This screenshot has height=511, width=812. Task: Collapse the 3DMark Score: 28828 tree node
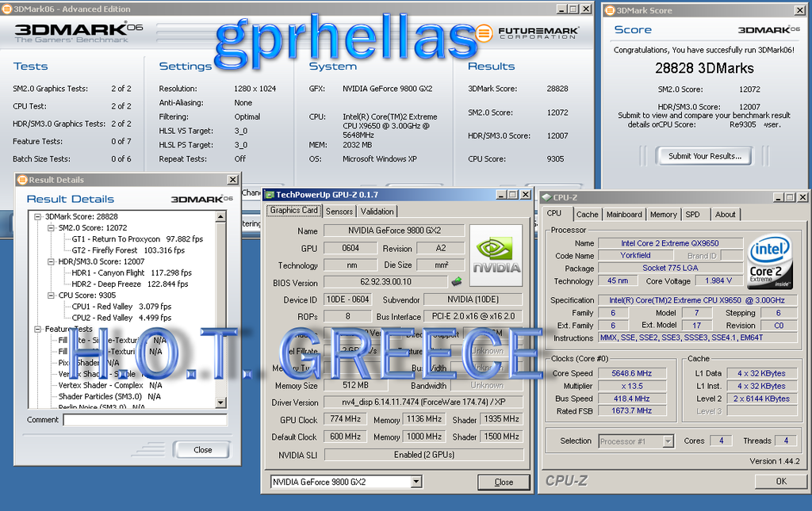tap(37, 217)
